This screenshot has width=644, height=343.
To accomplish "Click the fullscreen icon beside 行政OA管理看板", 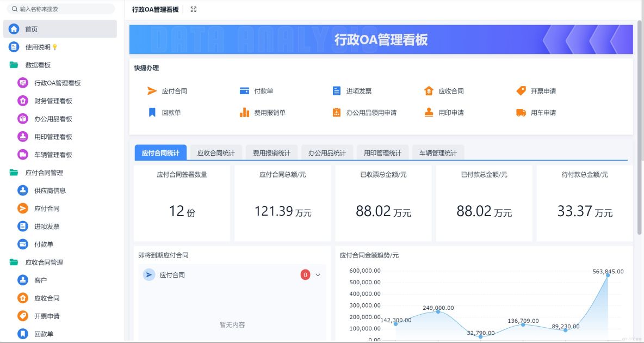I will [193, 9].
